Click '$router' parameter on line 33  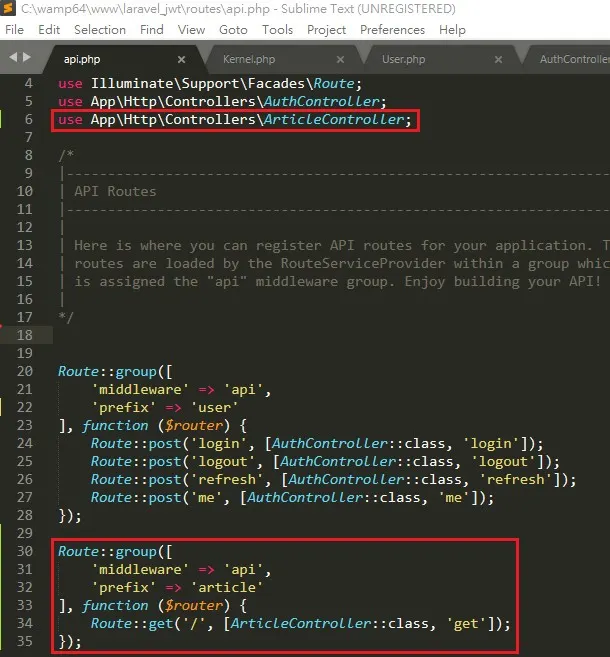click(194, 605)
